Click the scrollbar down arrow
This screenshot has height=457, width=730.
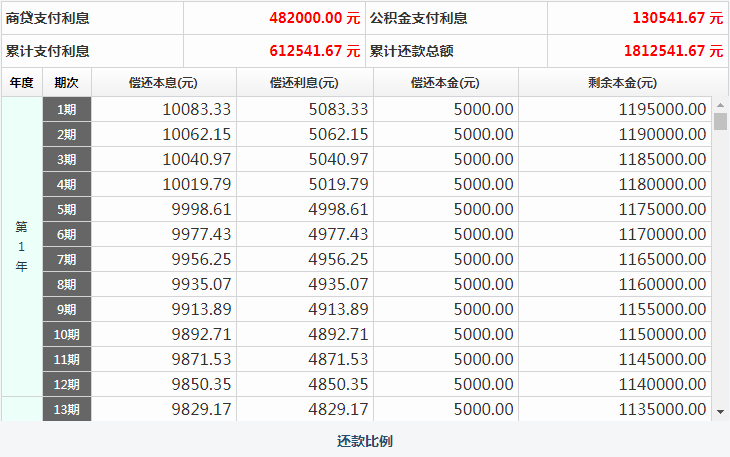tap(721, 411)
